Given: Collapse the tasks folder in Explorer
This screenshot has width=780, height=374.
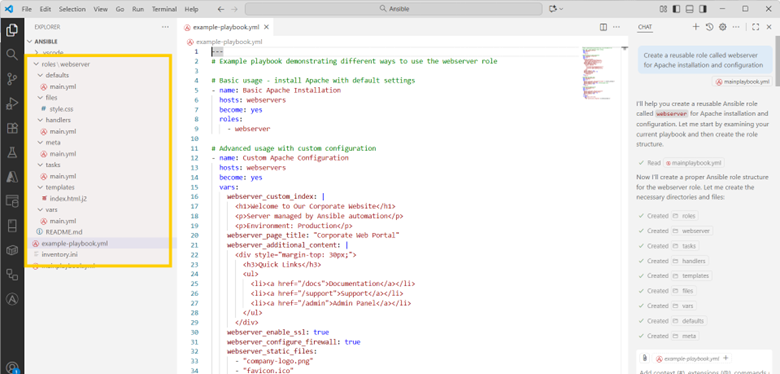Looking at the screenshot, I should [x=41, y=165].
